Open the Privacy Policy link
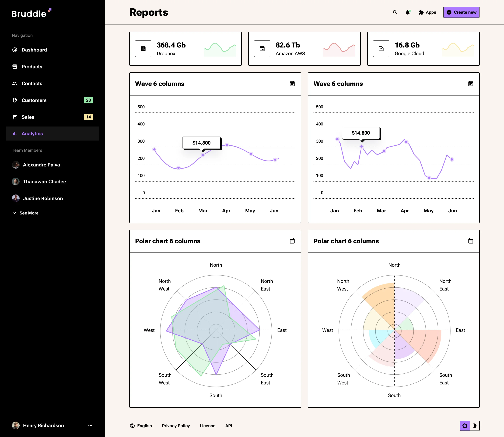This screenshot has width=504, height=437. [176, 426]
